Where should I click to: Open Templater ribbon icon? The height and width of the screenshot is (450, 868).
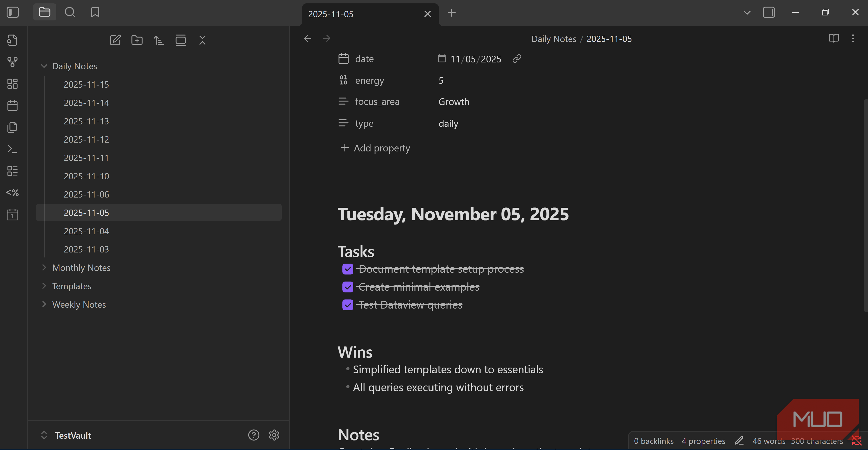12,193
